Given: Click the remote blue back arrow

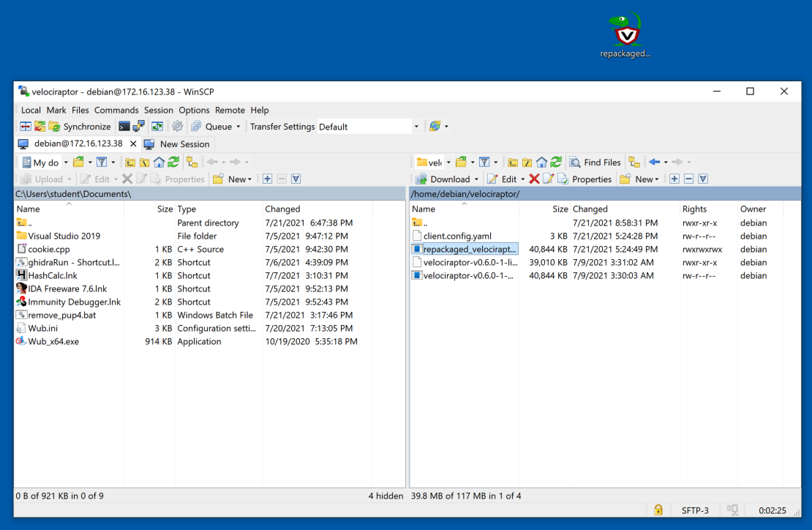Looking at the screenshot, I should click(x=654, y=163).
